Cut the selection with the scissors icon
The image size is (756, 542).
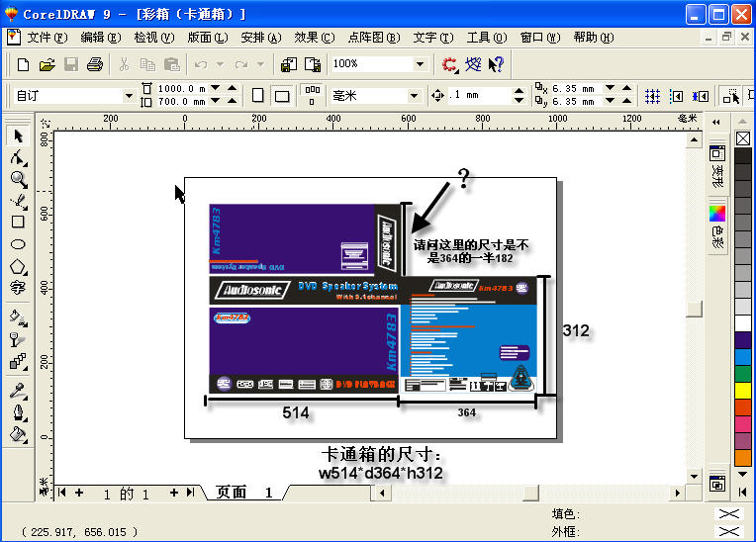point(124,64)
